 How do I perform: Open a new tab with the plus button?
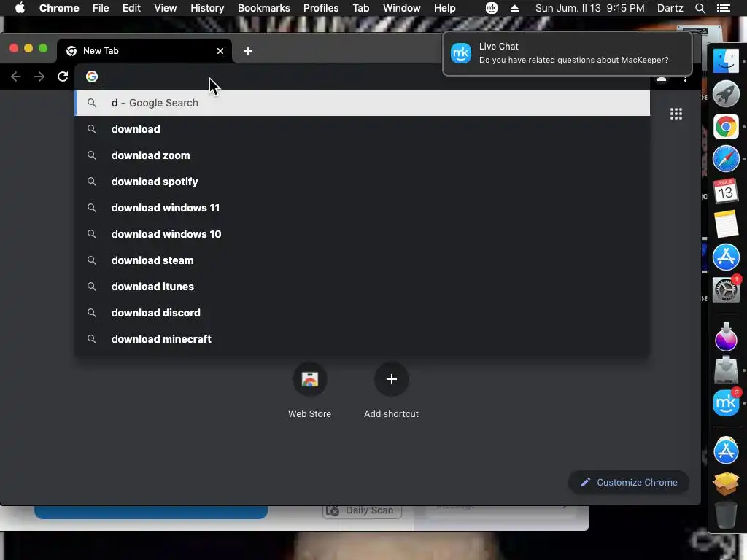[248, 51]
